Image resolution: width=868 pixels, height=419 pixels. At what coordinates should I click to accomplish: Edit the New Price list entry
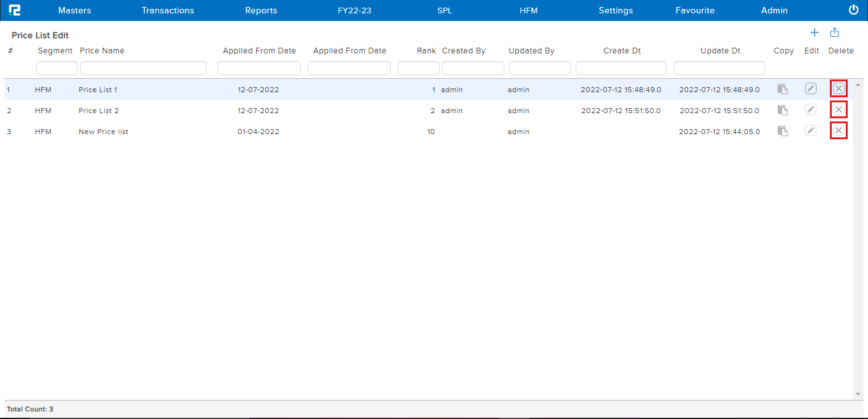[811, 131]
